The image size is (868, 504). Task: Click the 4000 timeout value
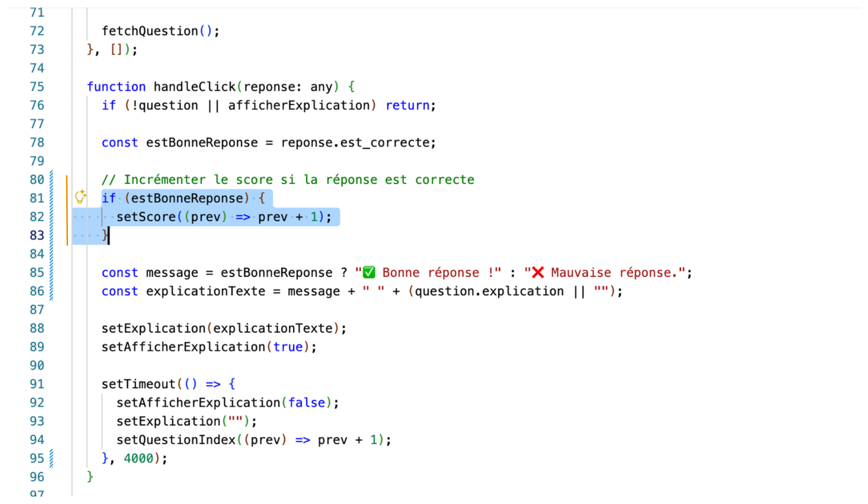coord(138,459)
